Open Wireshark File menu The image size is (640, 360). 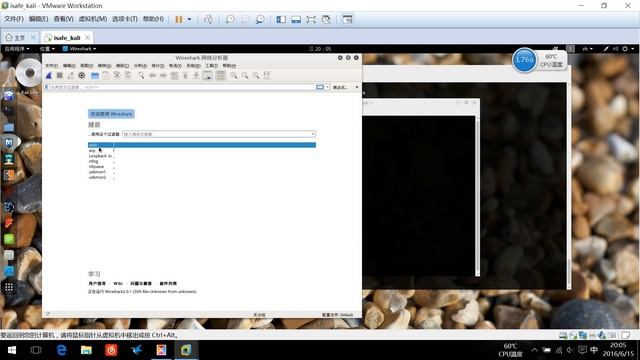(x=51, y=66)
